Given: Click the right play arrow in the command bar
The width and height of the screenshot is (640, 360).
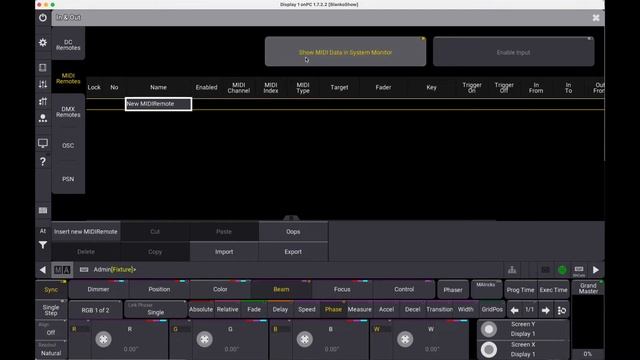Looking at the screenshot, I should pos(596,270).
